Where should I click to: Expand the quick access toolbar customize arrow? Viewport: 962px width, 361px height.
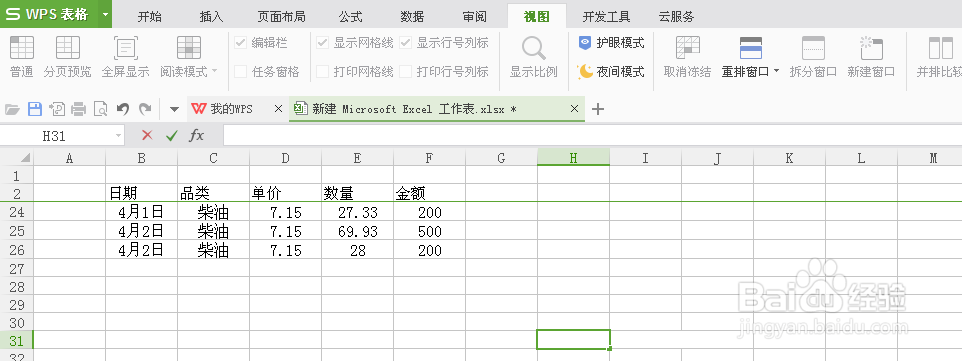[x=174, y=109]
